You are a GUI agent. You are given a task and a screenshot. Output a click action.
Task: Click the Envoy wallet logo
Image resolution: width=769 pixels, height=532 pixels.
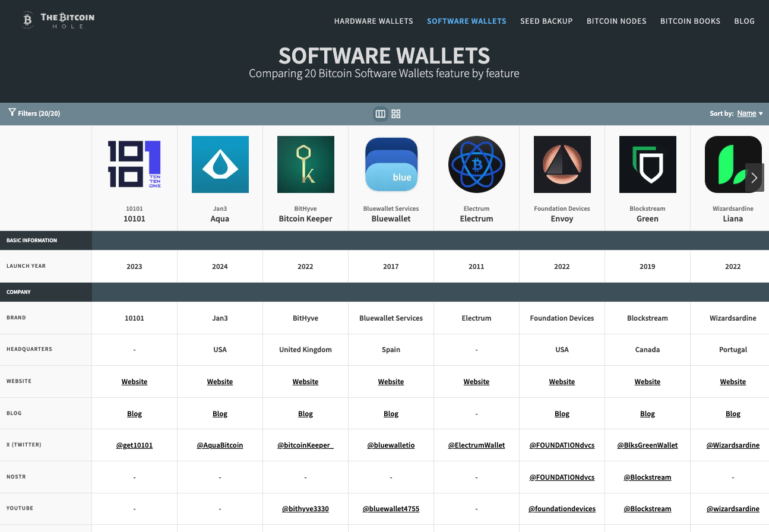562,164
